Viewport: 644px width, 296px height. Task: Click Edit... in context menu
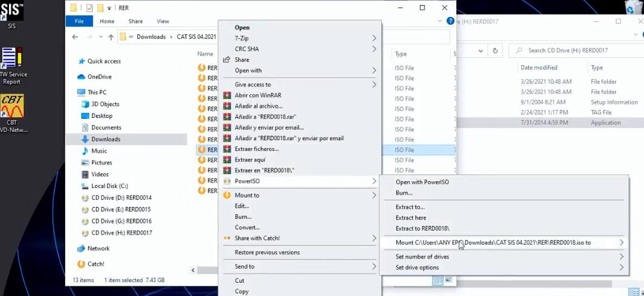coord(300,206)
